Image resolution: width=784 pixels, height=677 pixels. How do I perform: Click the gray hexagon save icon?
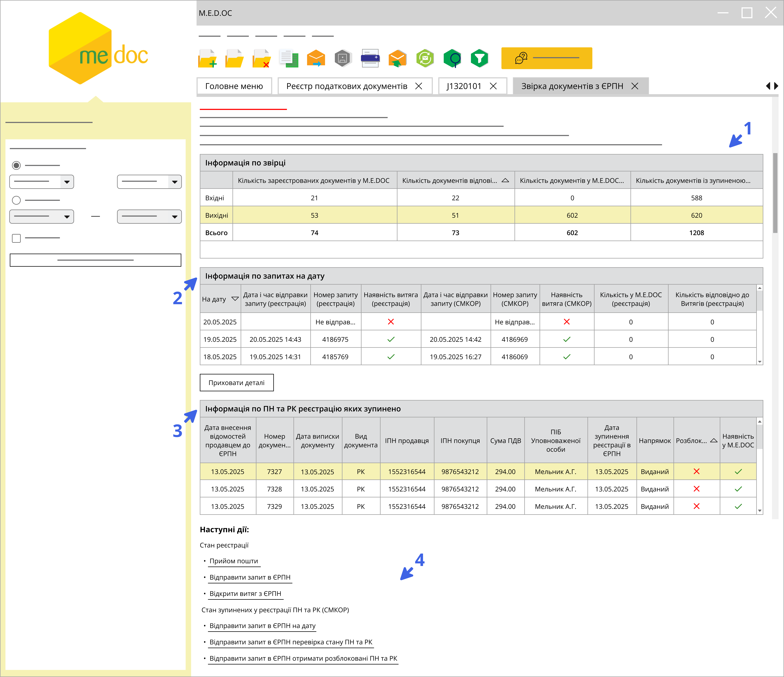[343, 58]
